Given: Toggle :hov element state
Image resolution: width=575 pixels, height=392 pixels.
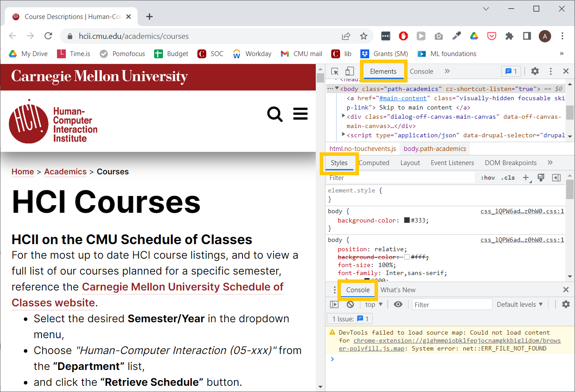Looking at the screenshot, I should pyautogui.click(x=488, y=178).
